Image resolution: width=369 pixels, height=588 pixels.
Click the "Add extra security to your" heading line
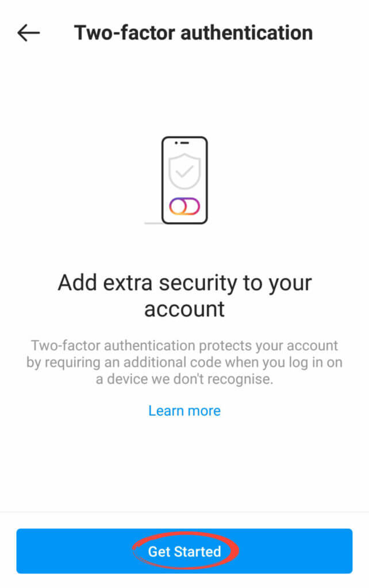coord(184,283)
